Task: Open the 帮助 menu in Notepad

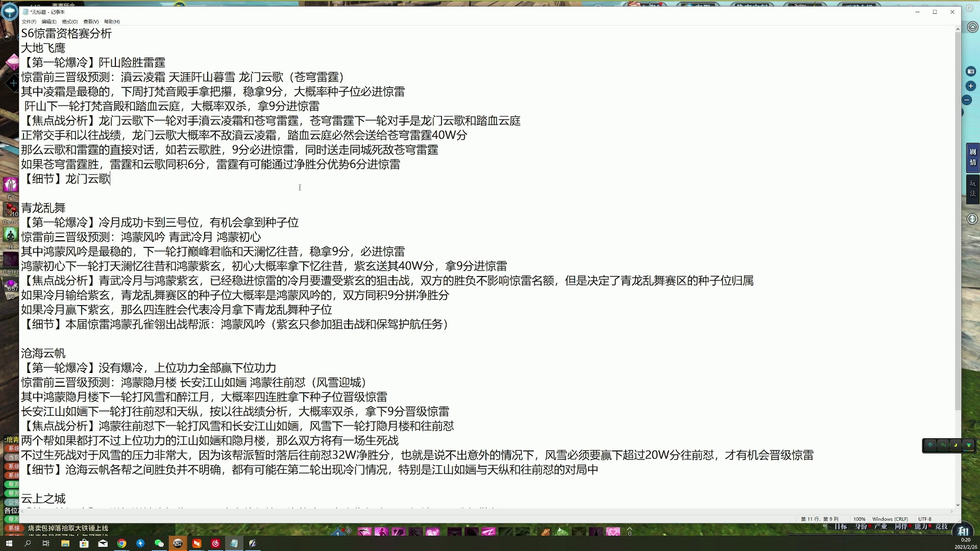Action: click(111, 22)
